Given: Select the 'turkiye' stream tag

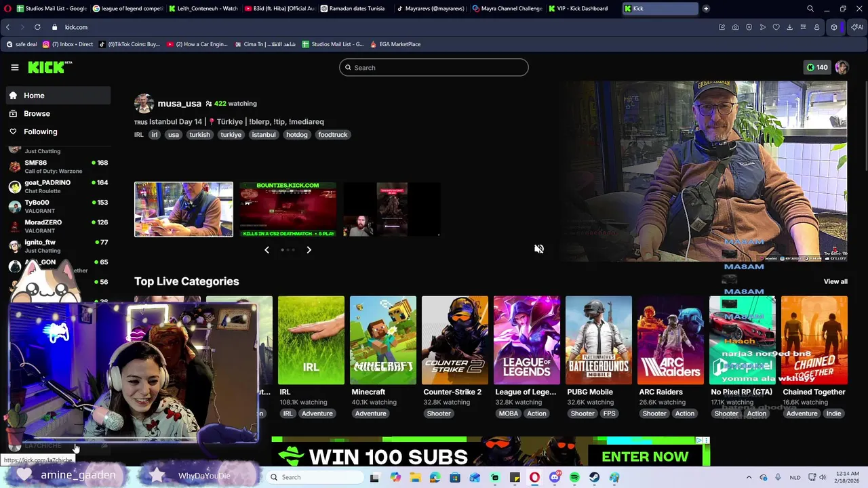Looking at the screenshot, I should (231, 134).
